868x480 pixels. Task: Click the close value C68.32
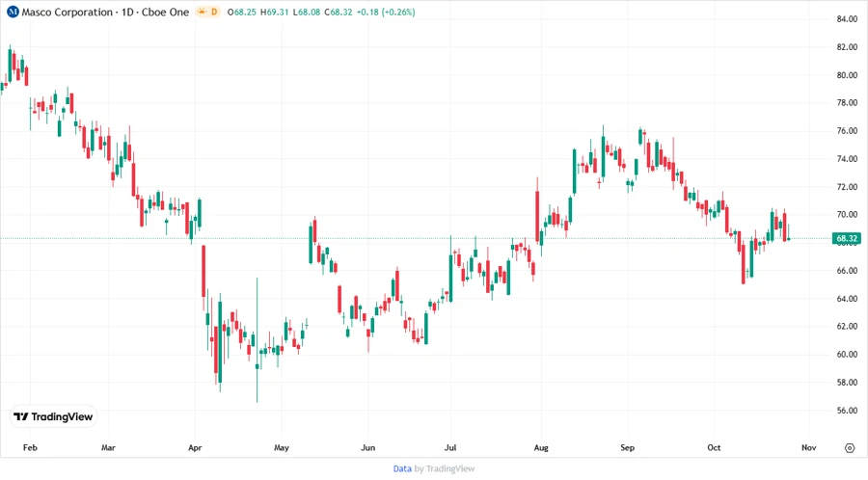click(339, 12)
